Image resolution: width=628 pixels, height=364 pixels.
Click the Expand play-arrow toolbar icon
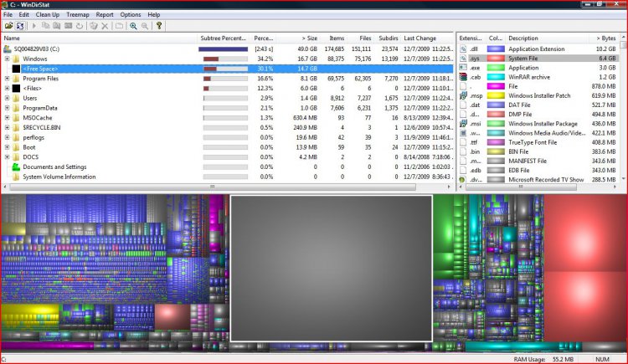tap(34, 26)
